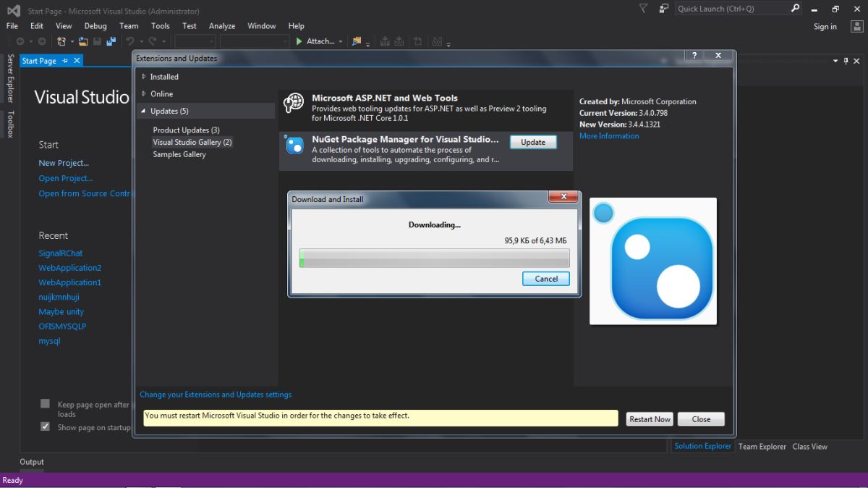The image size is (868, 488).
Task: Click the Update button for NuGet
Action: pyautogui.click(x=533, y=142)
